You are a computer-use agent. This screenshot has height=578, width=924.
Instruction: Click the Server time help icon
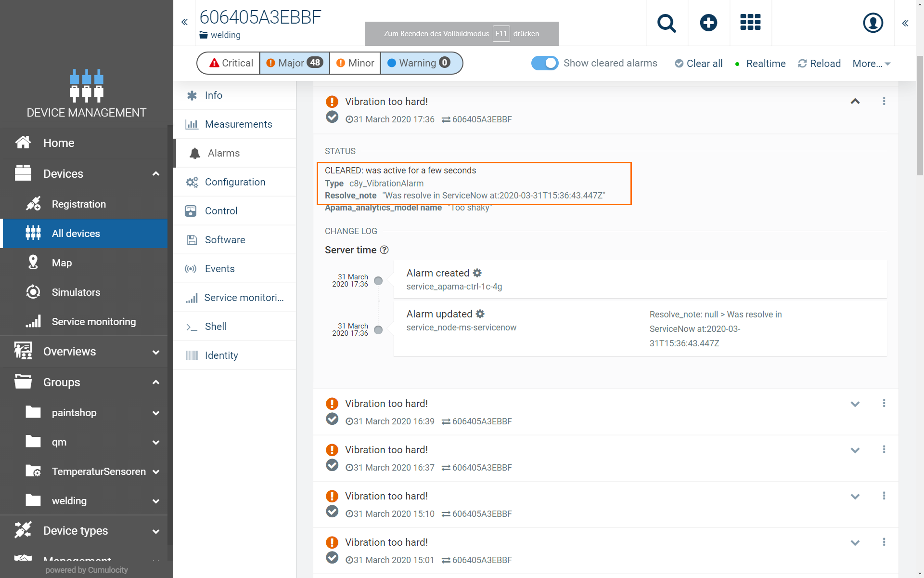point(384,250)
